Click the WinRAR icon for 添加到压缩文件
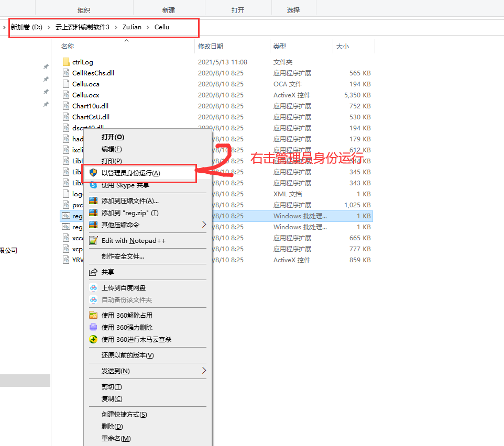This screenshot has height=446, width=504. pyautogui.click(x=93, y=201)
